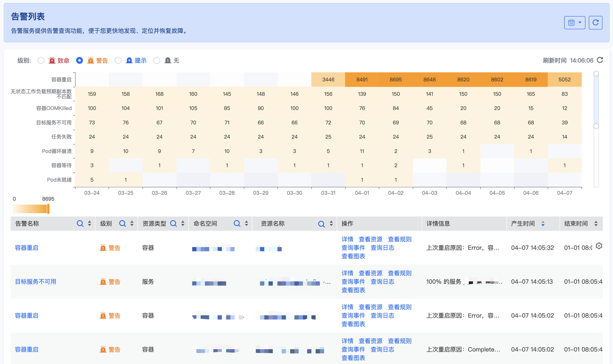Click 查询日志 for the 14:05:32 alert
This screenshot has width=613, height=364.
tap(382, 248)
